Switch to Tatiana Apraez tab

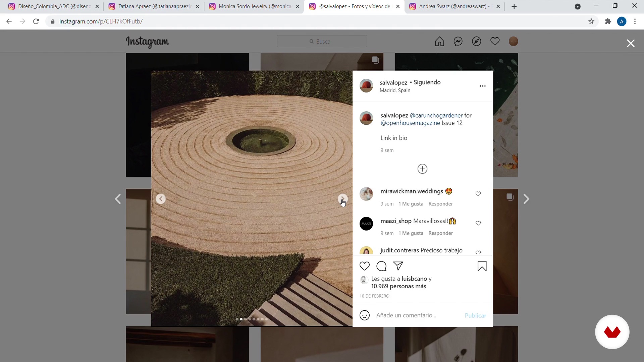154,6
